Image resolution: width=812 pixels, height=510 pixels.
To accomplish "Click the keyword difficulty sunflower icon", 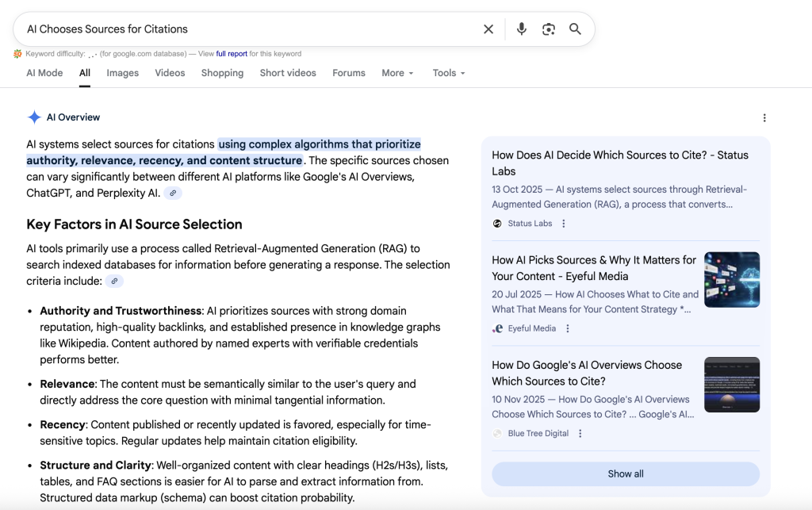I will pyautogui.click(x=17, y=54).
